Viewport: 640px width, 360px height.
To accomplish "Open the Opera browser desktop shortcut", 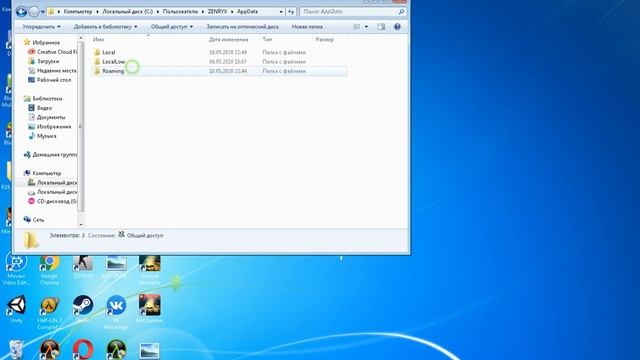I will coord(83,350).
